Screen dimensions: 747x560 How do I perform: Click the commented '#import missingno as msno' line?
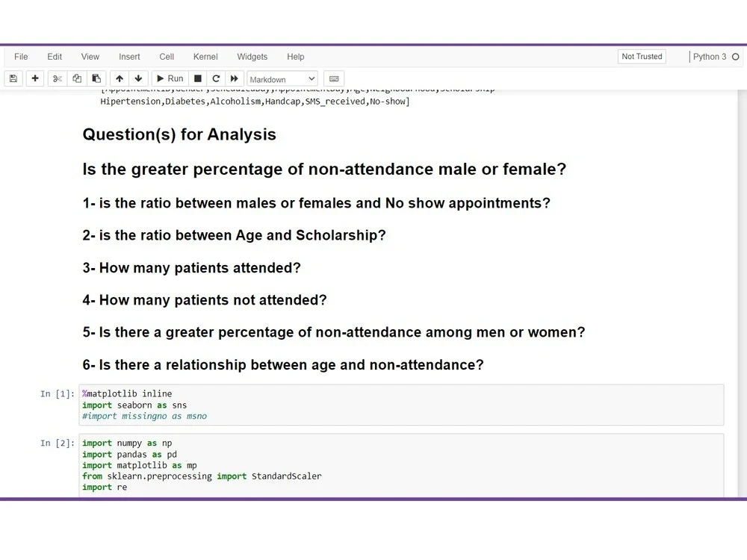144,416
